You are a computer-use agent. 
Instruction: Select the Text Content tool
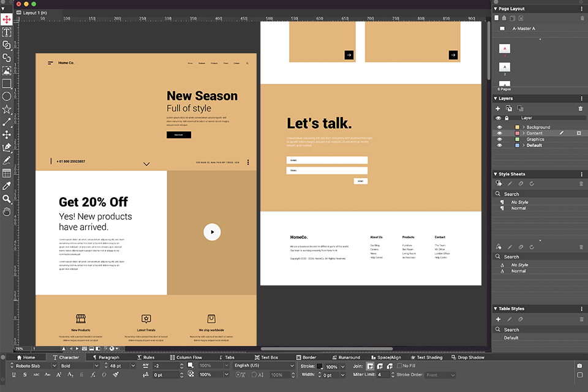coord(7,32)
